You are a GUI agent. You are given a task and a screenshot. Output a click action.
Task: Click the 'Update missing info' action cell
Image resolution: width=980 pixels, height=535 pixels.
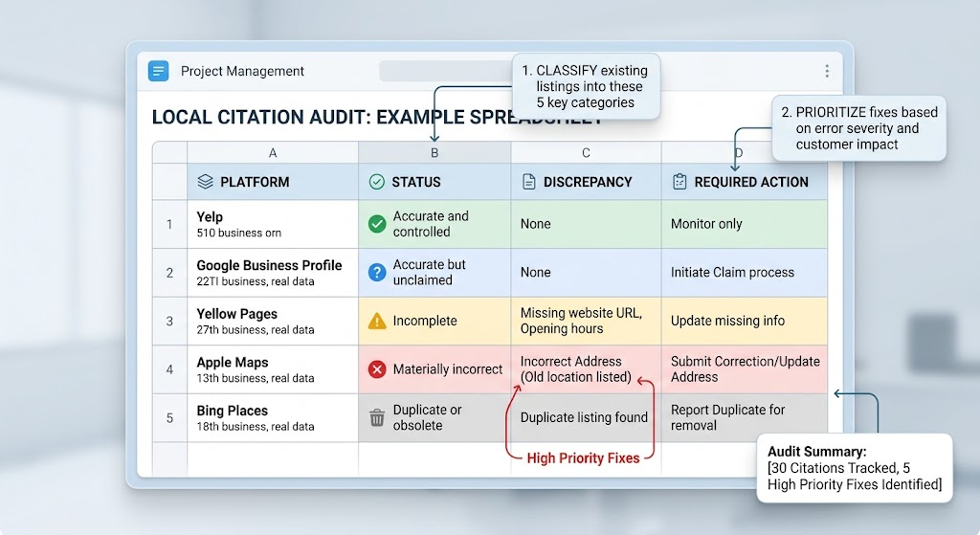coord(744,322)
